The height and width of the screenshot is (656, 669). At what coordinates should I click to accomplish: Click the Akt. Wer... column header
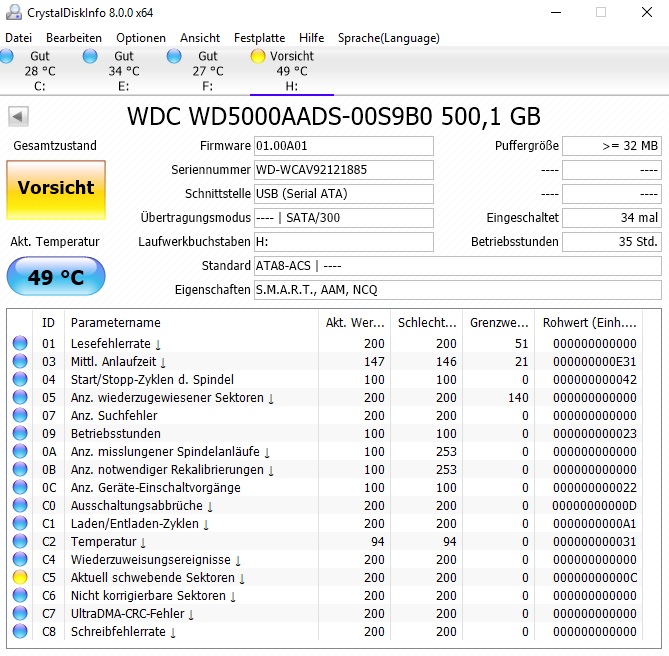354,322
